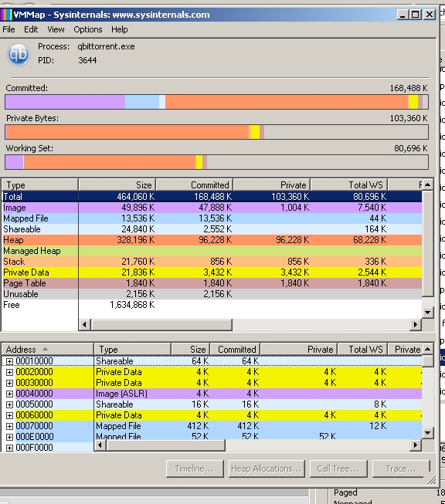Open the Options menu
445x504 pixels.
click(x=88, y=29)
